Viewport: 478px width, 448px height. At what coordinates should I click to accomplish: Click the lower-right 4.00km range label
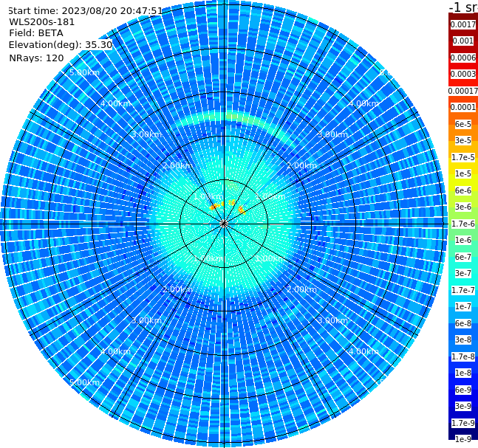point(363,351)
